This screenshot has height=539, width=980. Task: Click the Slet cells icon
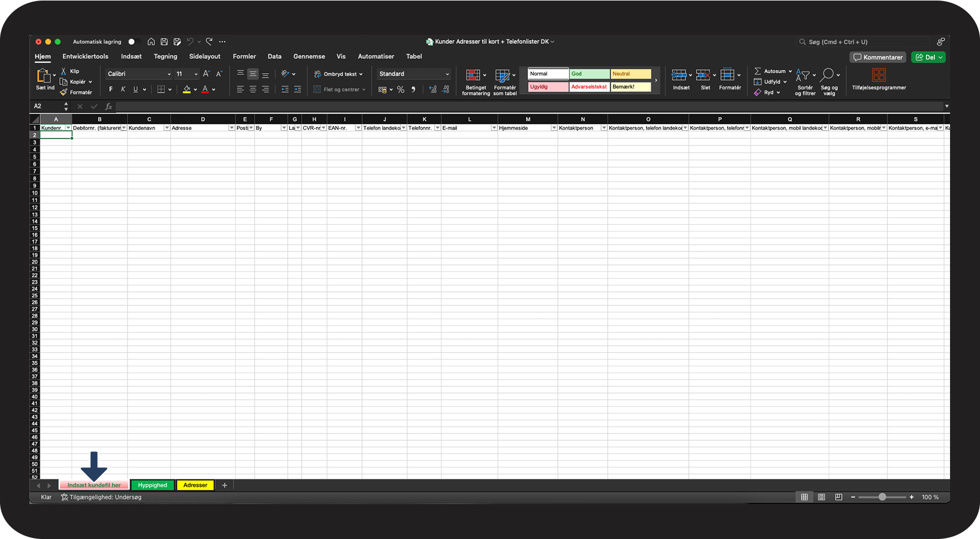(x=703, y=75)
